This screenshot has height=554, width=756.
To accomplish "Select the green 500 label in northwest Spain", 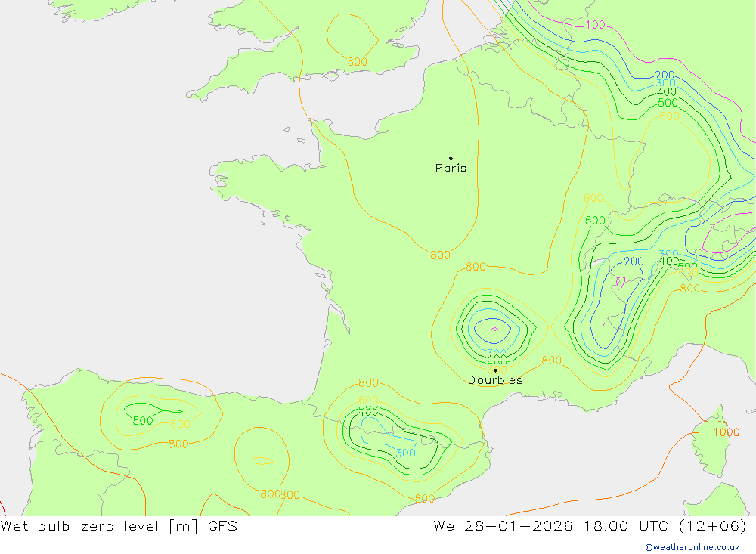I will (142, 421).
